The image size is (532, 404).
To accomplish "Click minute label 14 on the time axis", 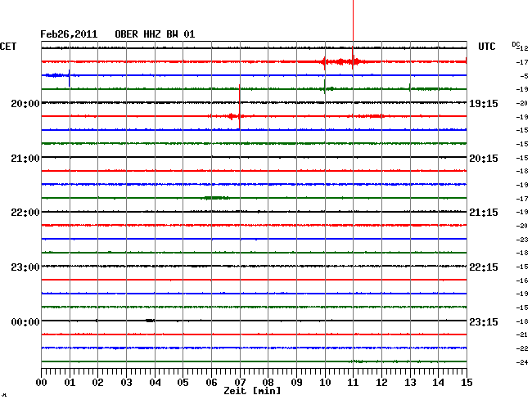I will pos(439,382).
